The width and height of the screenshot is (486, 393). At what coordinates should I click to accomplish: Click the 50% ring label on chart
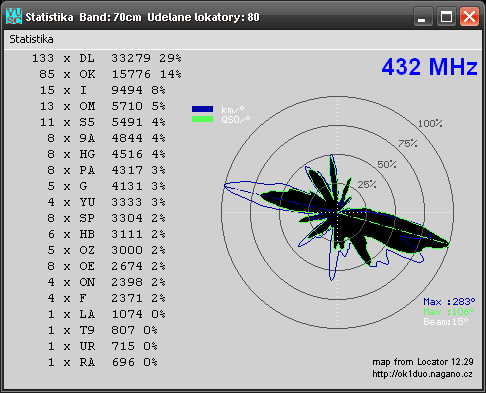point(387,164)
